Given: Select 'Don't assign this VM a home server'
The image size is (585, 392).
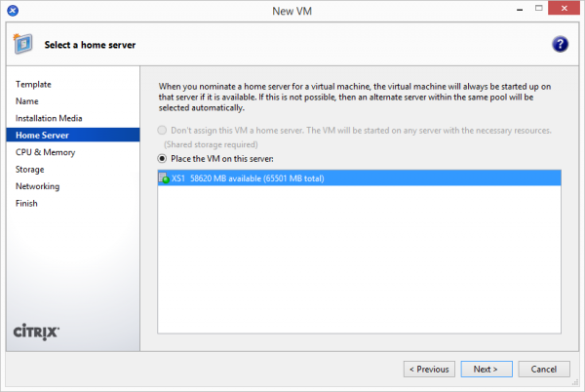Looking at the screenshot, I should click(163, 131).
